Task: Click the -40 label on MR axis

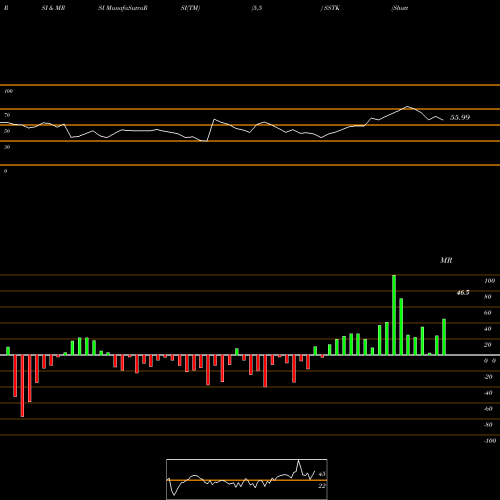Action: 488,393
